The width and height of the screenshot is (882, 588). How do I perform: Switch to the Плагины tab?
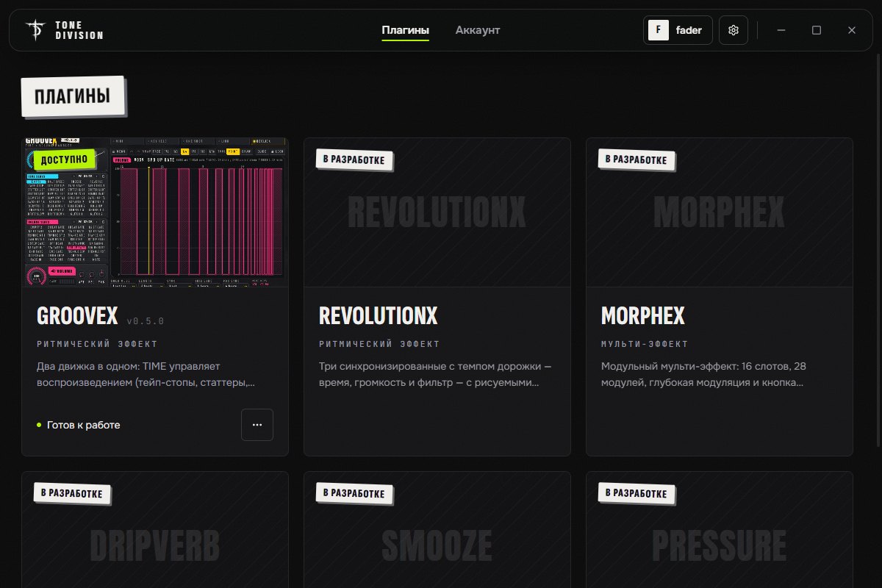(405, 30)
